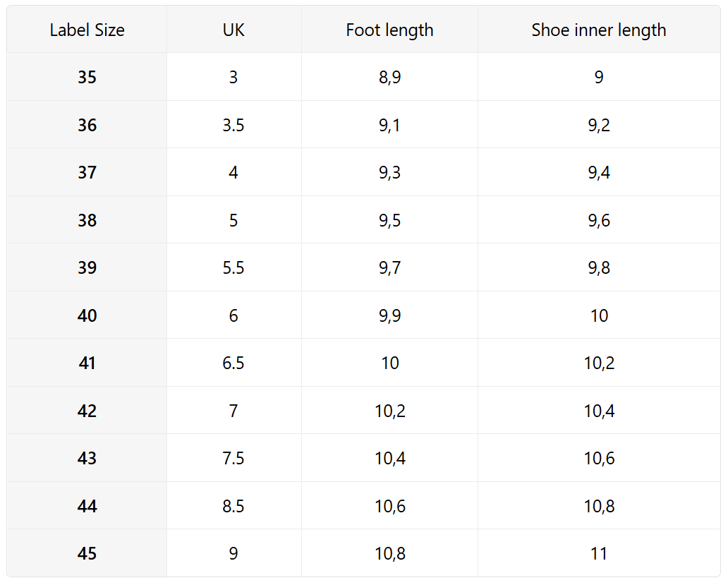Click the Shoe inner length header

tap(598, 30)
